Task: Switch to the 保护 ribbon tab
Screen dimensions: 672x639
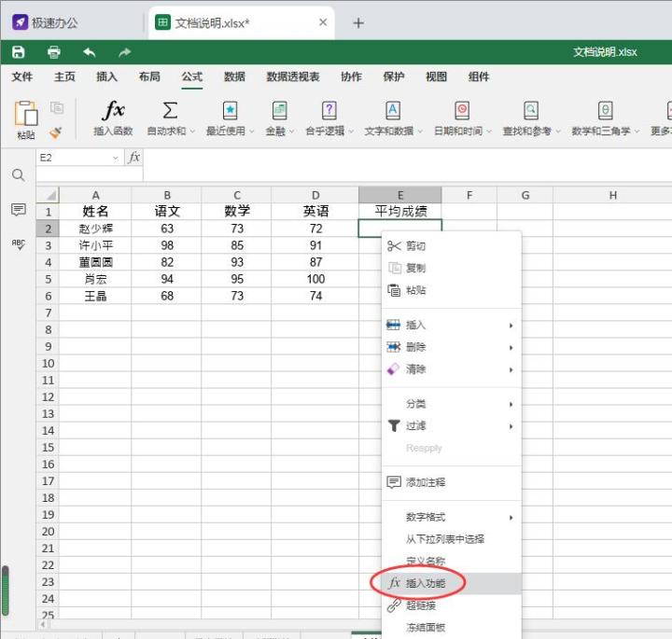Action: click(x=394, y=76)
